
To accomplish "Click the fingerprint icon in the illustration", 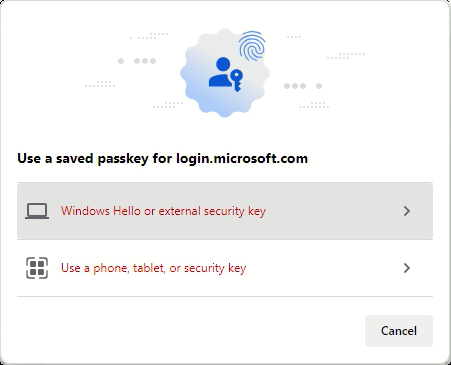I will (x=252, y=46).
